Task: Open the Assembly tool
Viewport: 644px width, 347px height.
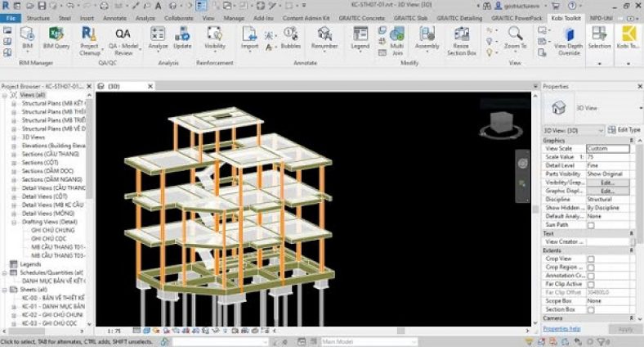Action: (x=427, y=38)
